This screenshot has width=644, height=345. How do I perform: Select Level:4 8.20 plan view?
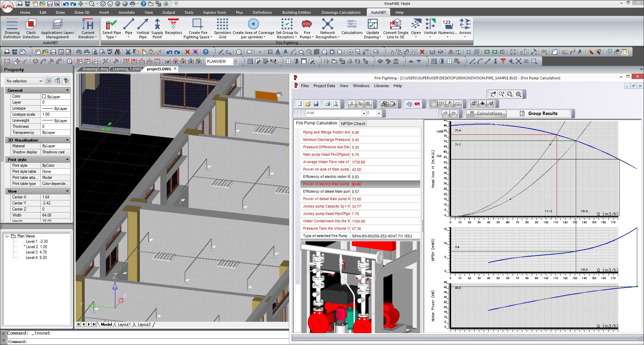[36, 258]
